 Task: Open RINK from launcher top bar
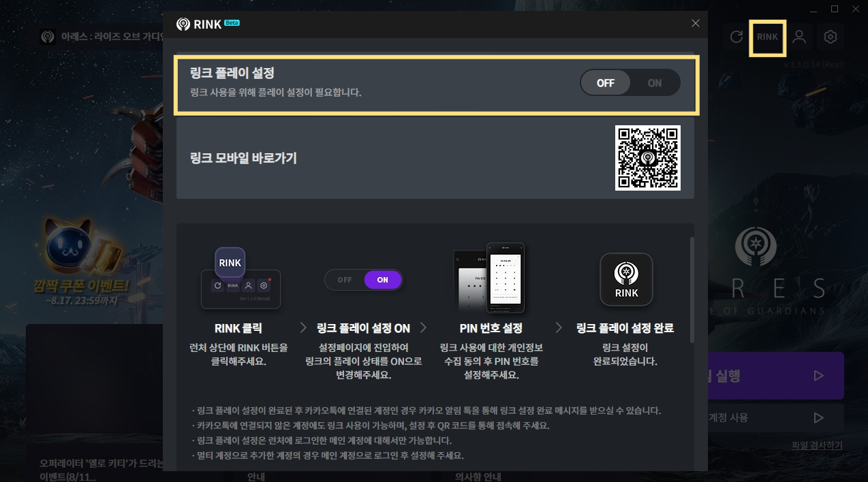pos(767,37)
